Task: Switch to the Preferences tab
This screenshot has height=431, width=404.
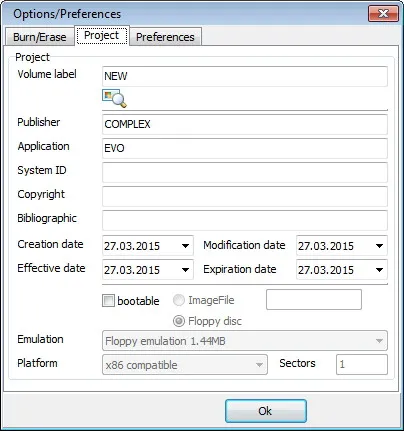Action: tap(165, 37)
